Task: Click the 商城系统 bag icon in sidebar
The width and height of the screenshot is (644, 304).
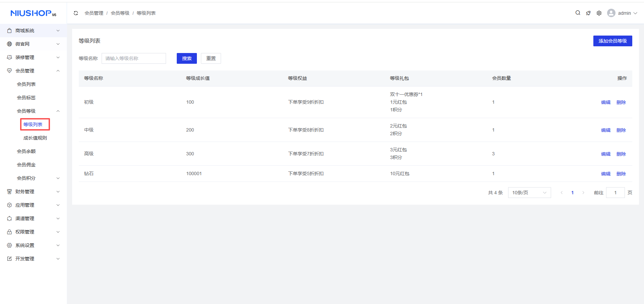Action: (x=9, y=31)
